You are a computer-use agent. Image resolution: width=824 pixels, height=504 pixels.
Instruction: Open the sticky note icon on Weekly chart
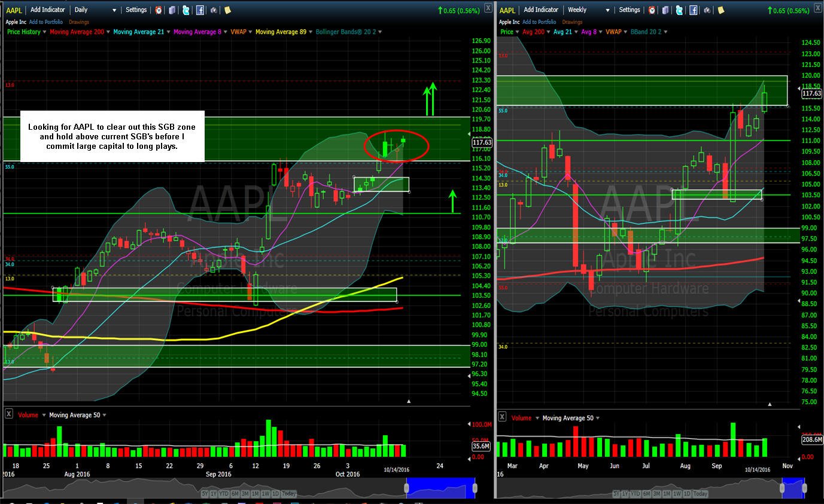pyautogui.click(x=720, y=10)
